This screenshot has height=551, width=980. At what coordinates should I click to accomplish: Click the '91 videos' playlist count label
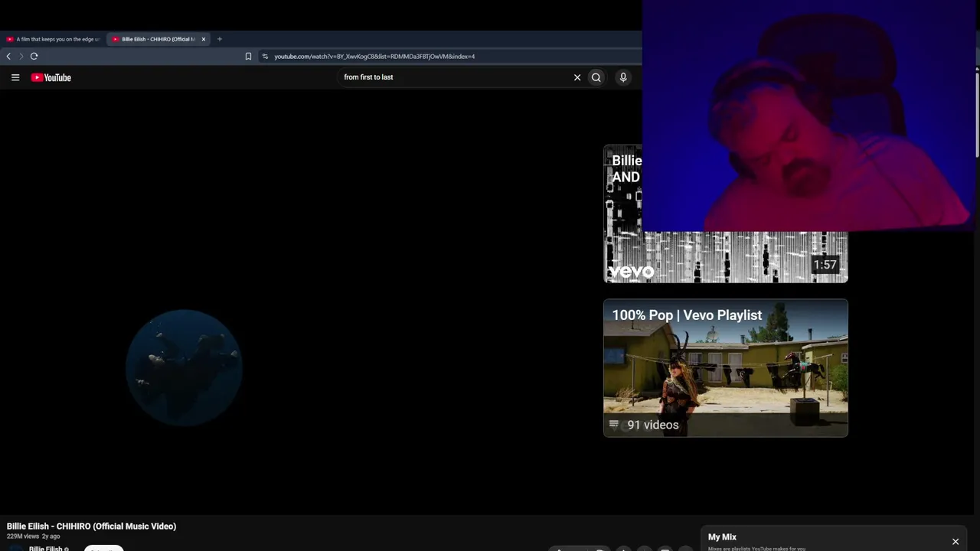coord(652,425)
